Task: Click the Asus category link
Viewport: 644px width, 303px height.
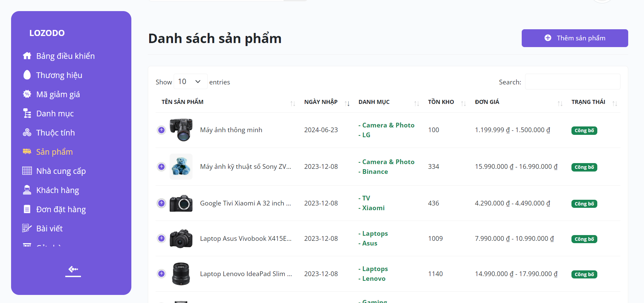Action: (x=368, y=243)
